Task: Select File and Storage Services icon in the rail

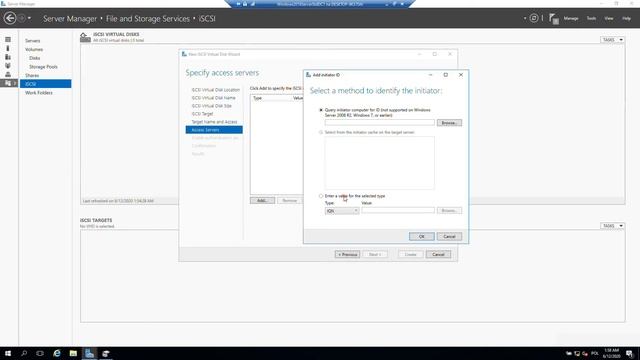Action: 8,83
